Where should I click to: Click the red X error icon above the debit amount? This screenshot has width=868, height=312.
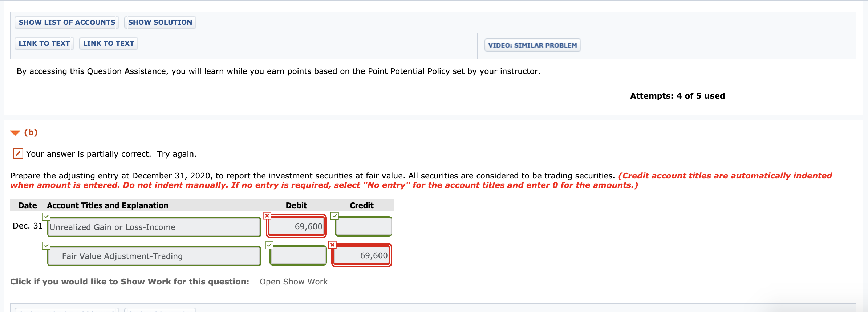tap(267, 215)
